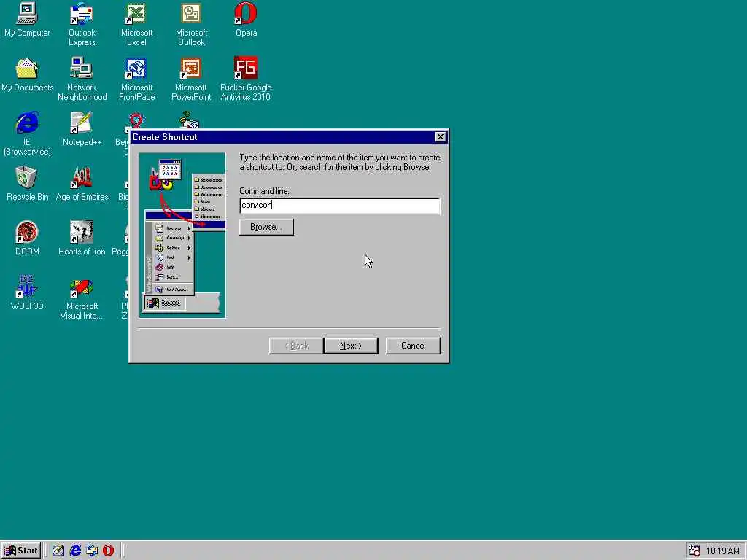Screen dimensions: 747x560
Task: Click the Browse... button
Action: (x=266, y=227)
